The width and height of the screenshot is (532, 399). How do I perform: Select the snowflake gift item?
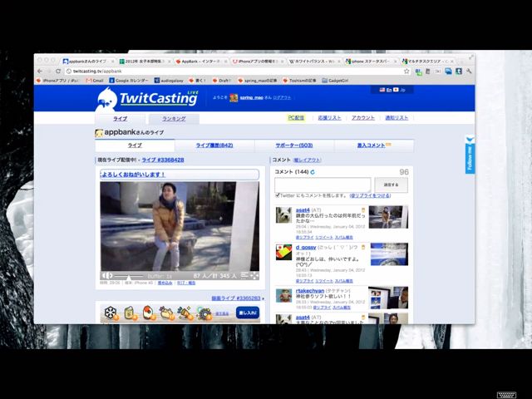coord(111,313)
